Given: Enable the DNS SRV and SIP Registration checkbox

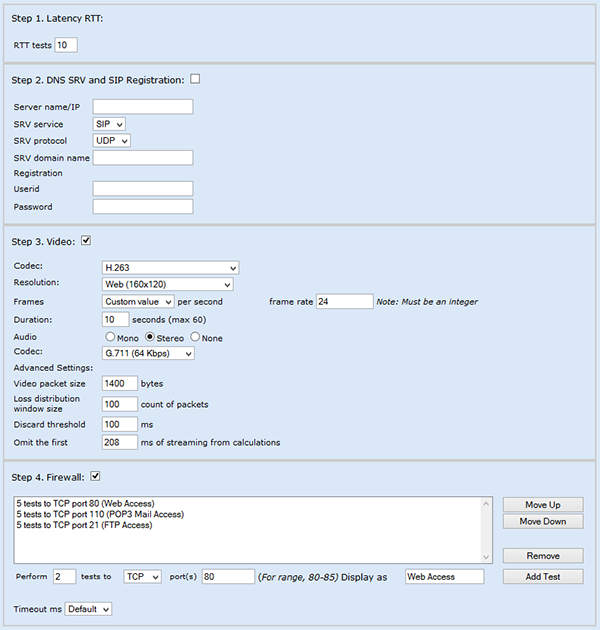Looking at the screenshot, I should (195, 79).
